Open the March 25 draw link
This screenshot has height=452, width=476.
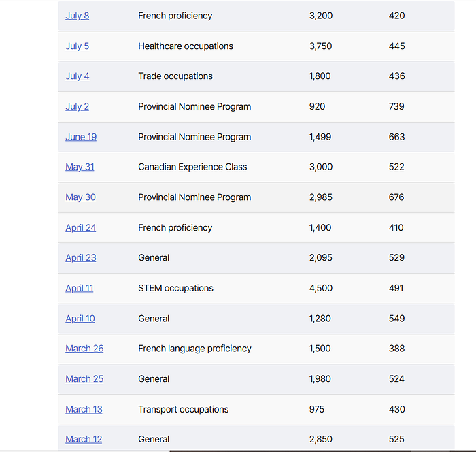84,378
